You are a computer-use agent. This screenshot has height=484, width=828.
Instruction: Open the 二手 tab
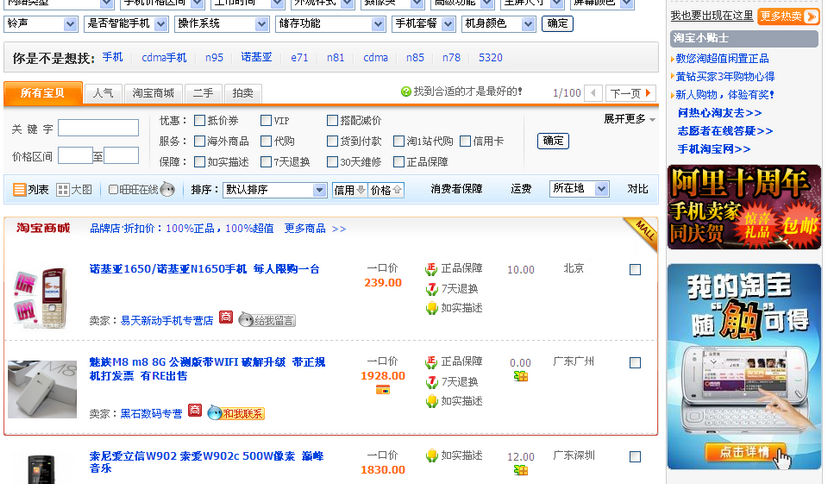(x=202, y=93)
